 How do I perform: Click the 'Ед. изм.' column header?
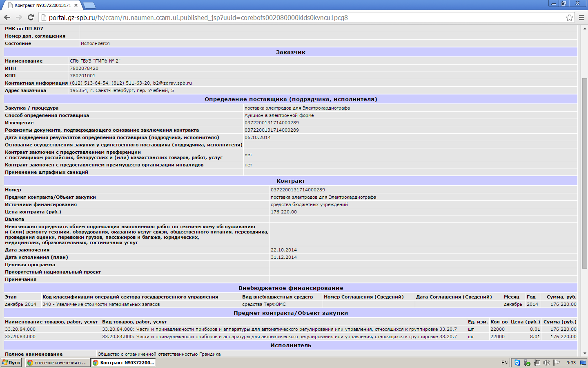click(478, 322)
